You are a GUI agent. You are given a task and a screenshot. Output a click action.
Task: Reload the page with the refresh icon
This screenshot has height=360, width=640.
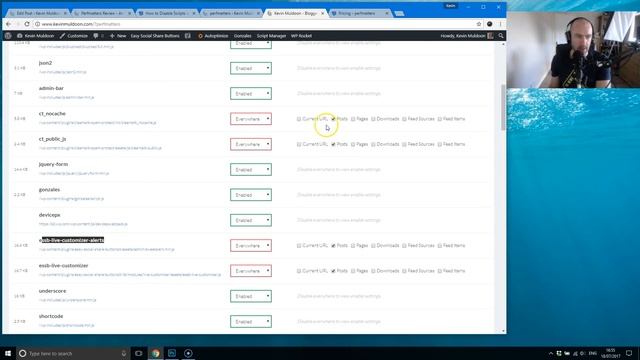[x=27, y=24]
